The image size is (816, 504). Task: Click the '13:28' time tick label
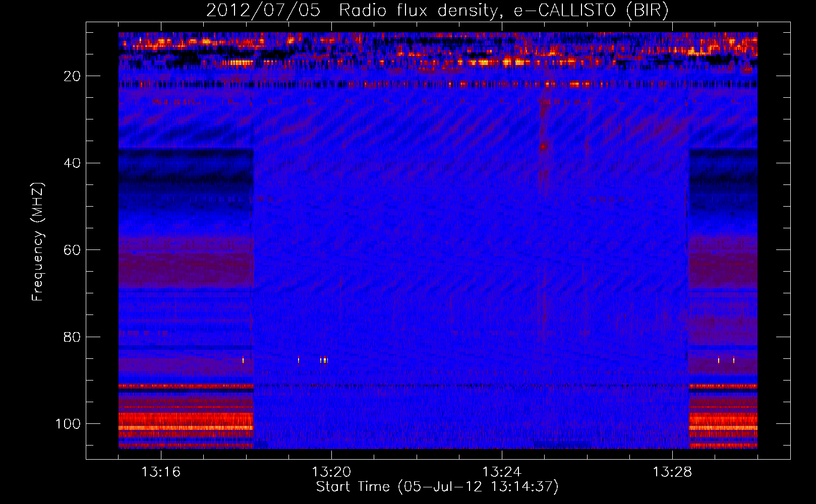coord(672,472)
